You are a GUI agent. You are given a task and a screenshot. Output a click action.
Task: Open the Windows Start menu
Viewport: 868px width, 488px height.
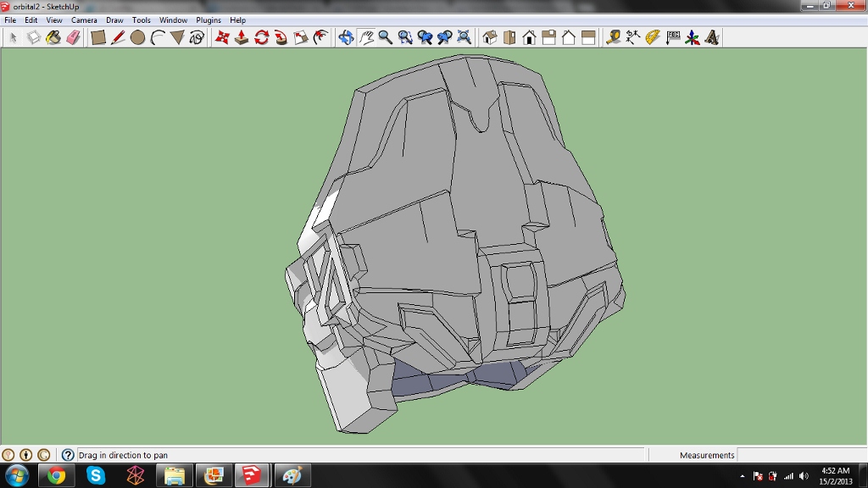pyautogui.click(x=17, y=476)
